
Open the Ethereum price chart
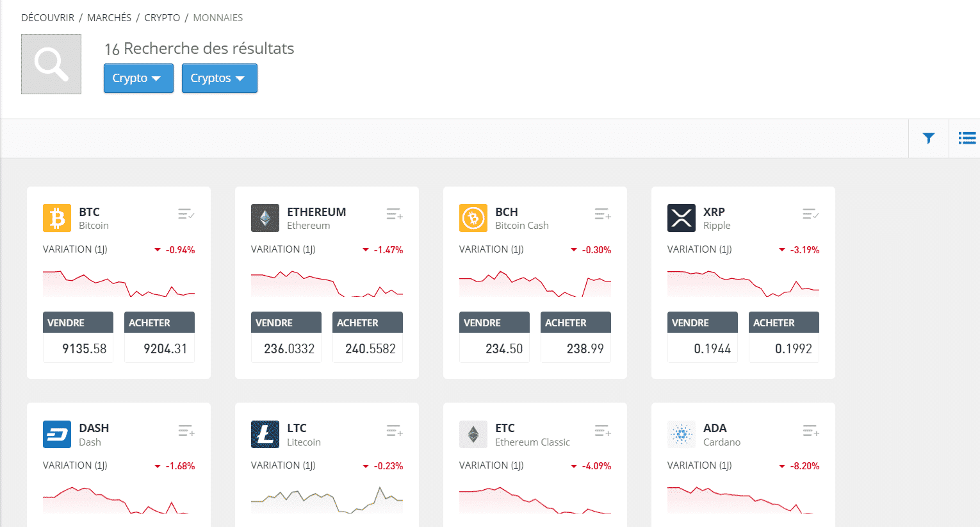point(327,283)
